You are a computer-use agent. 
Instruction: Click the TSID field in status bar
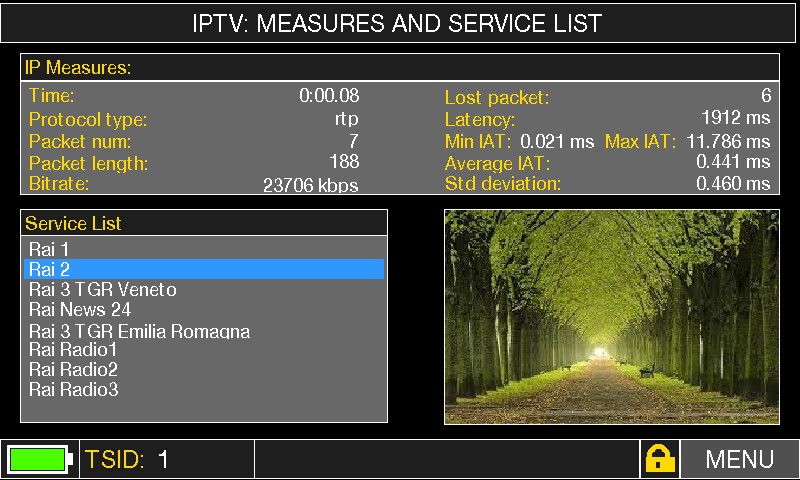(127, 459)
